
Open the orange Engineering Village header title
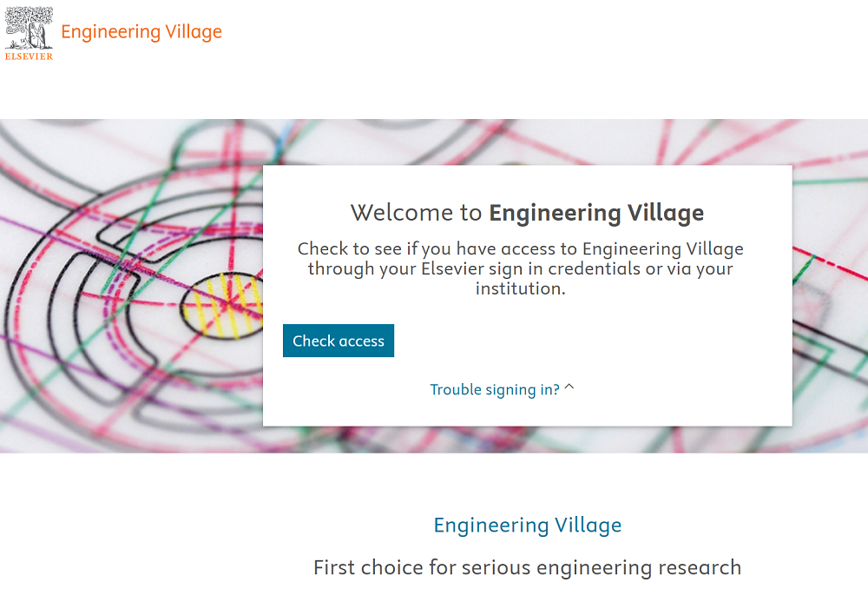click(x=141, y=32)
